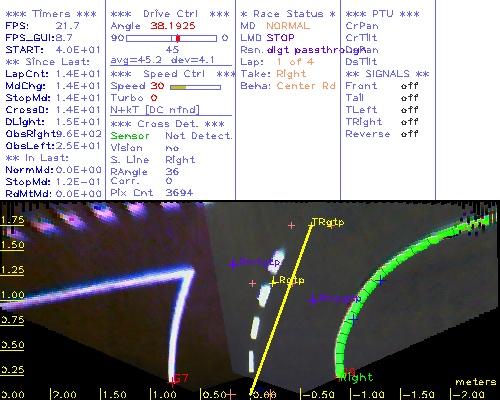Toggle the Tail signal off indicator

coord(409,98)
